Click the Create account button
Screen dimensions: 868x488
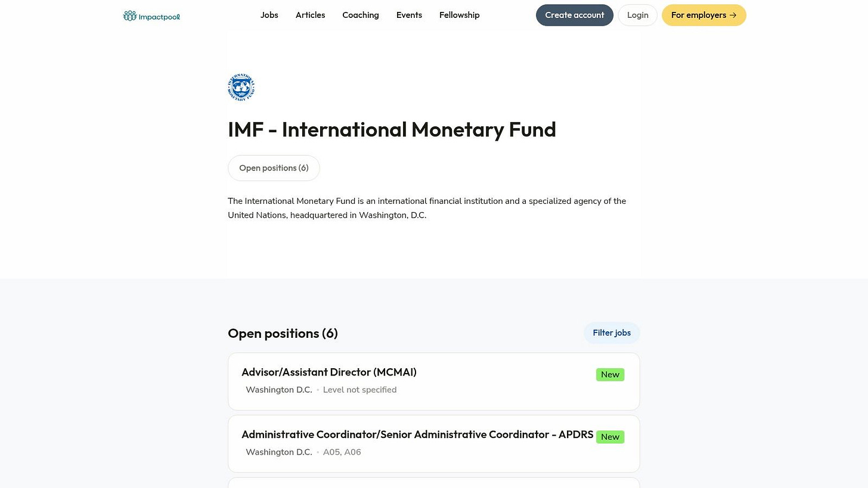[574, 15]
